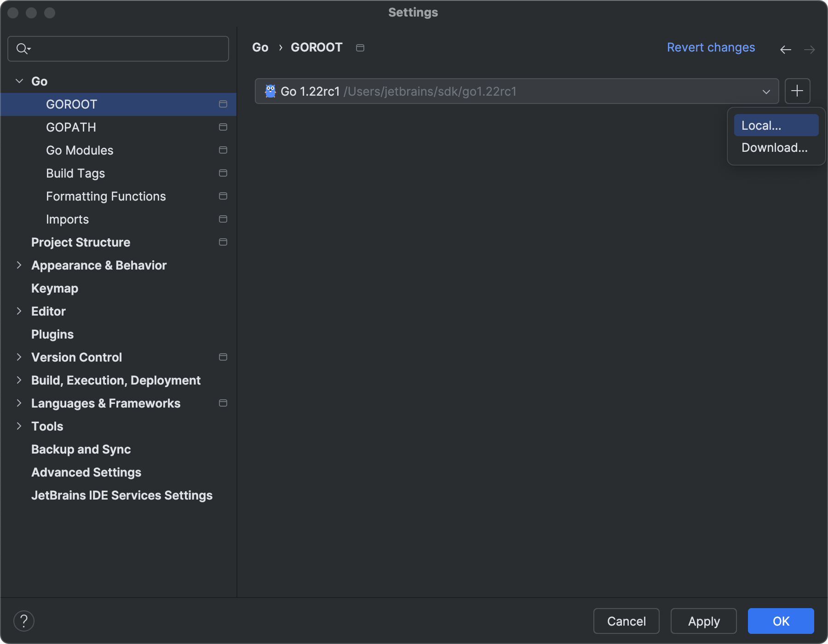This screenshot has height=644, width=828.
Task: Click the back arrow navigation icon
Action: coord(786,49)
